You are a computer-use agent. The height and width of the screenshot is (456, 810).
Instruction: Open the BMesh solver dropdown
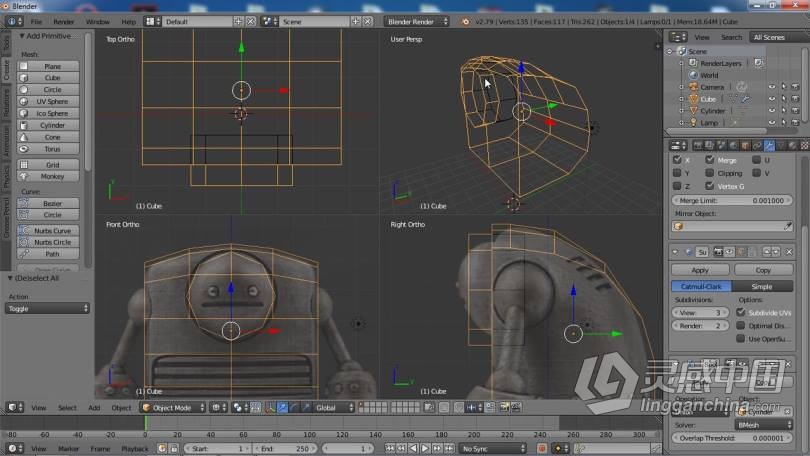[x=764, y=424]
